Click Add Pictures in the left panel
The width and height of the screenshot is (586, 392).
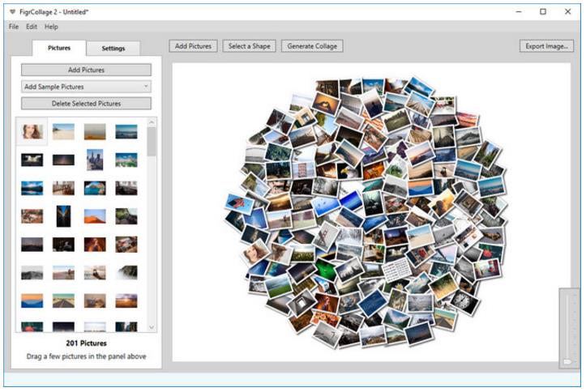(86, 70)
